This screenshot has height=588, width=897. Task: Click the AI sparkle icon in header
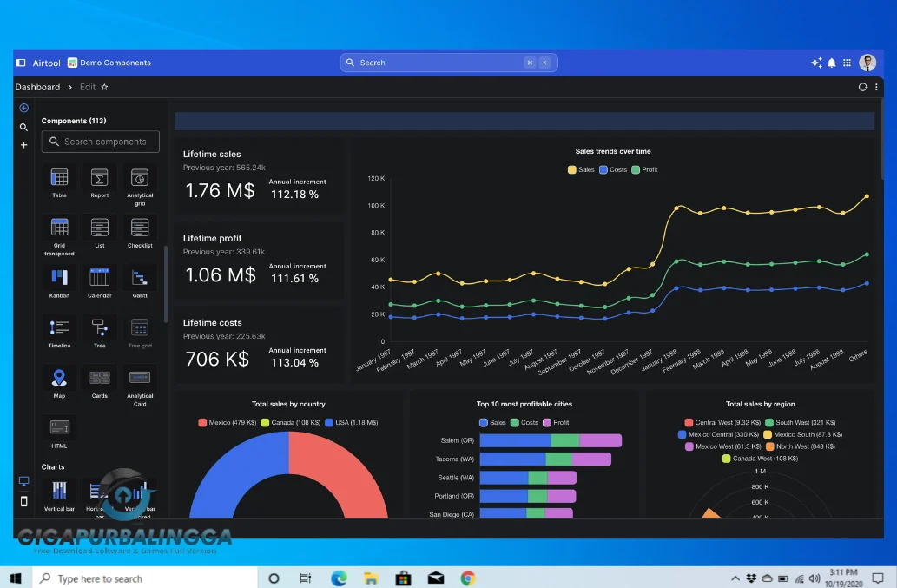click(816, 63)
